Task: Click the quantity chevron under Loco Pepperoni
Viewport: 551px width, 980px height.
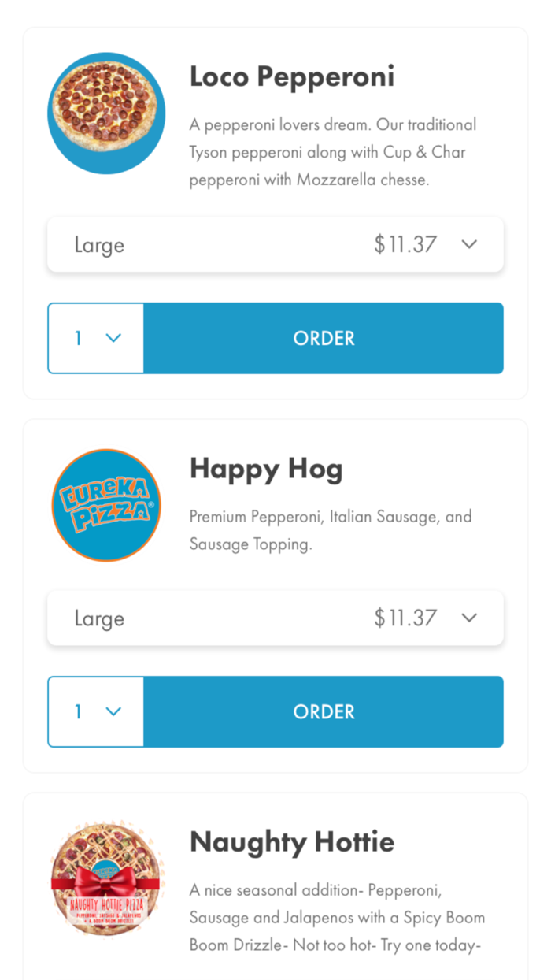Action: (115, 338)
